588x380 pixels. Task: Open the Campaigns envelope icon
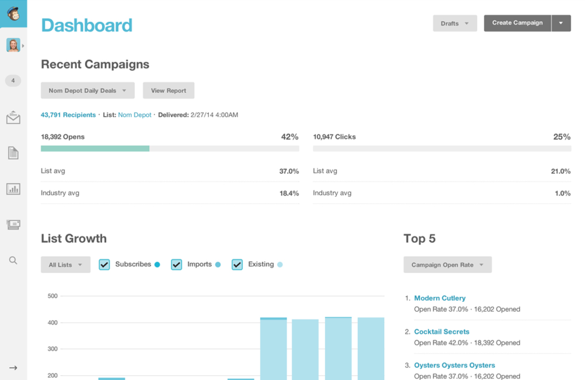[13, 117]
